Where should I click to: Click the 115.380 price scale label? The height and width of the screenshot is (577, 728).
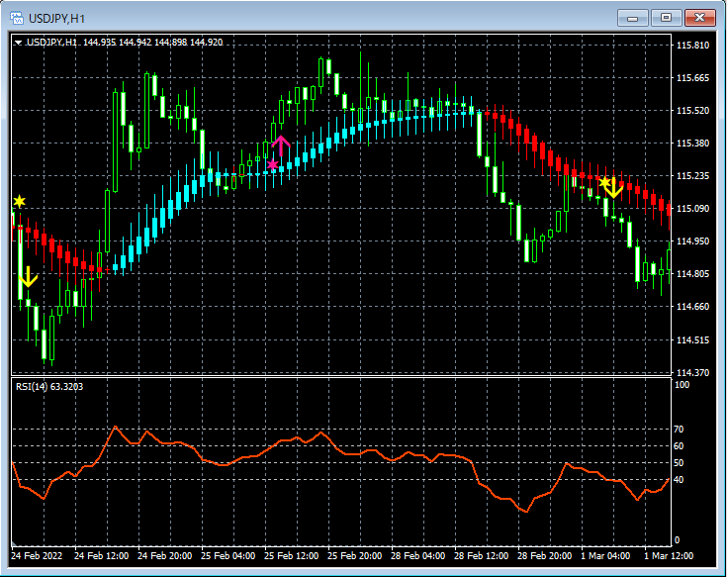click(692, 144)
